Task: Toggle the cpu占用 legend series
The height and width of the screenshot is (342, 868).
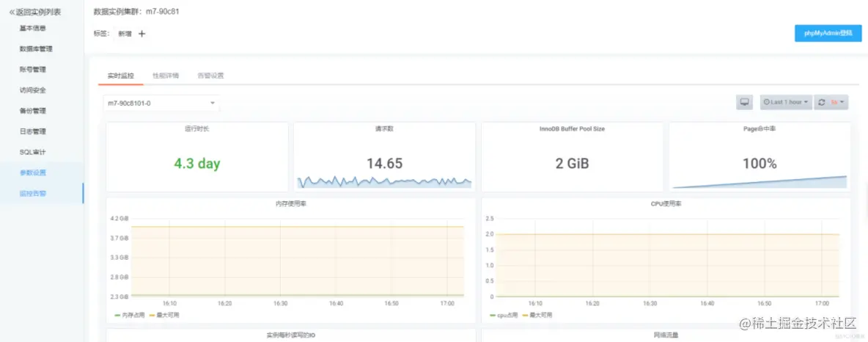Action: 504,315
